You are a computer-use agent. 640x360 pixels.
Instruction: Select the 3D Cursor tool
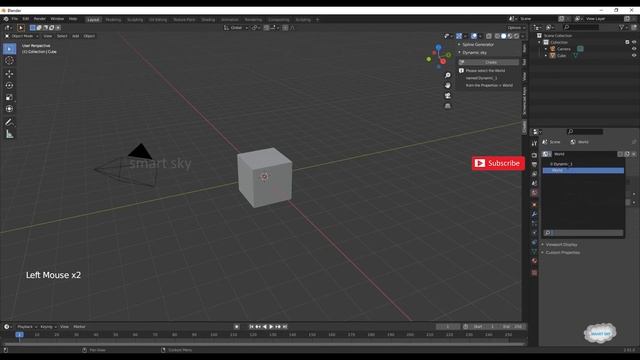[x=9, y=61]
